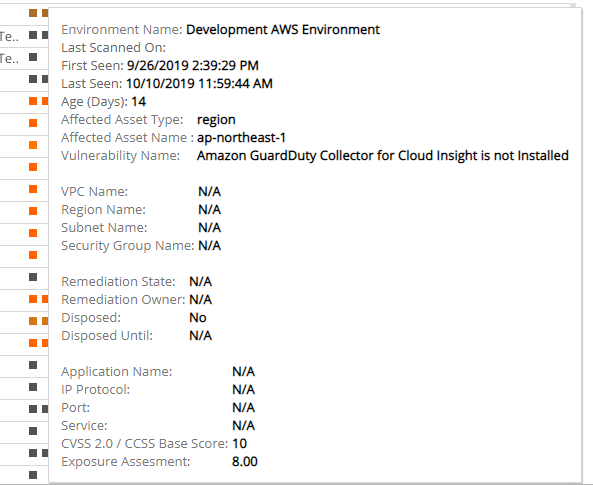
Task: Click brown square pair beside the Disposed row
Action: coord(39,321)
